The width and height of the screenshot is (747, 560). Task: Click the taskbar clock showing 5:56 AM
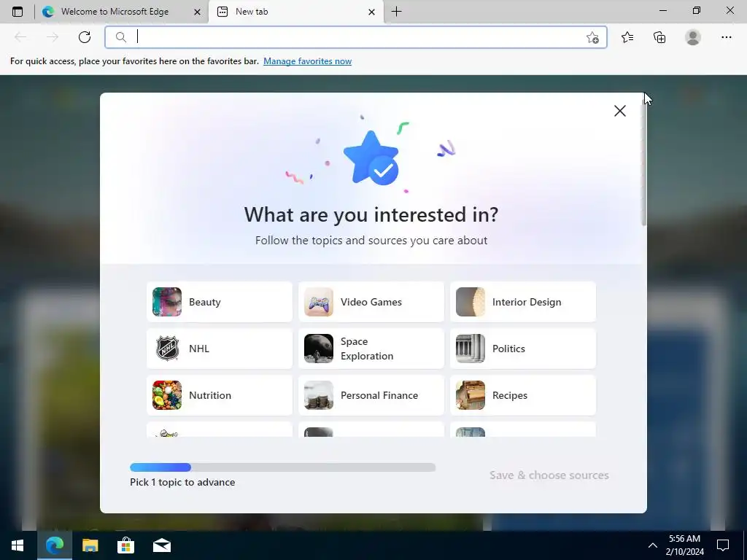[x=684, y=545]
